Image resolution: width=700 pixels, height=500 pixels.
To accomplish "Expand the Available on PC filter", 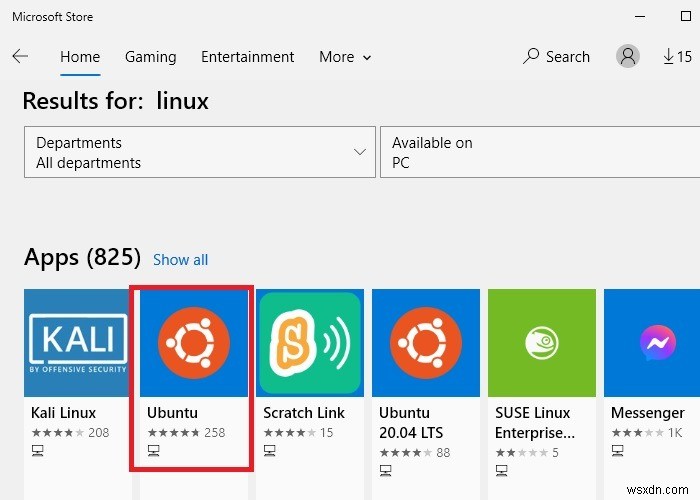I will coord(540,152).
